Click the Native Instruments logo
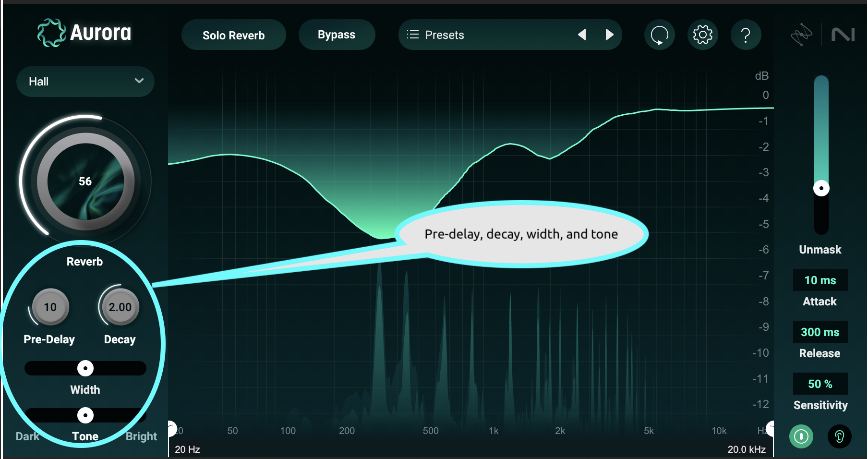Viewport: 868px width, 459px height. pos(843,35)
